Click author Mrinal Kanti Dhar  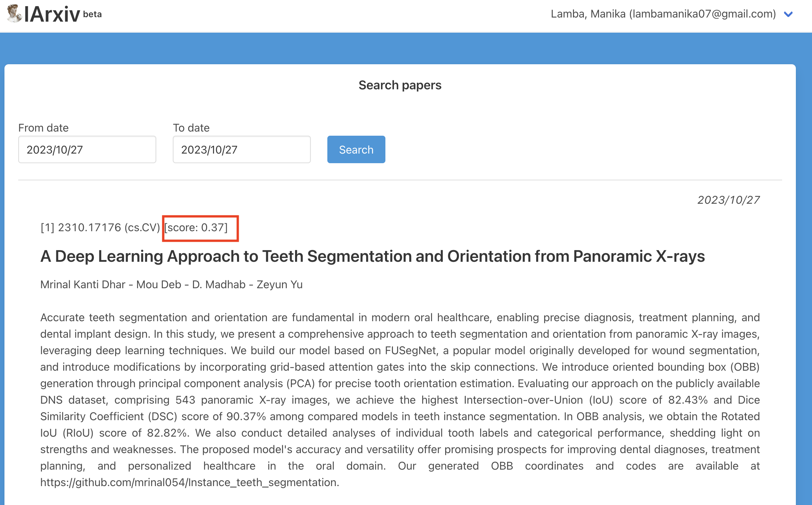click(x=83, y=284)
